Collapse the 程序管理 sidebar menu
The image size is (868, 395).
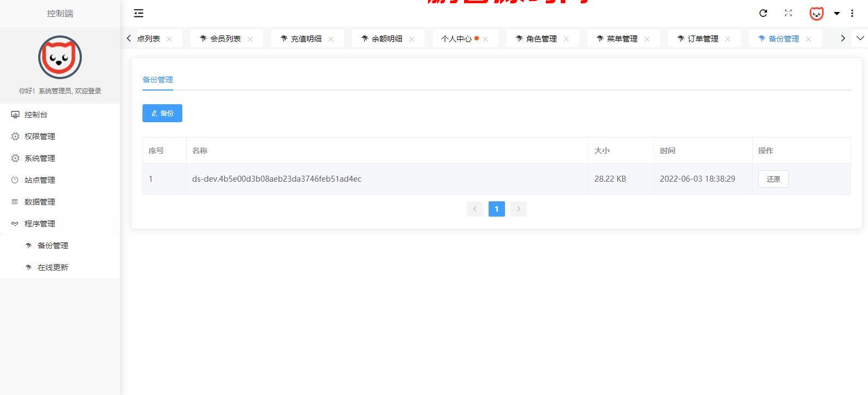(60, 224)
